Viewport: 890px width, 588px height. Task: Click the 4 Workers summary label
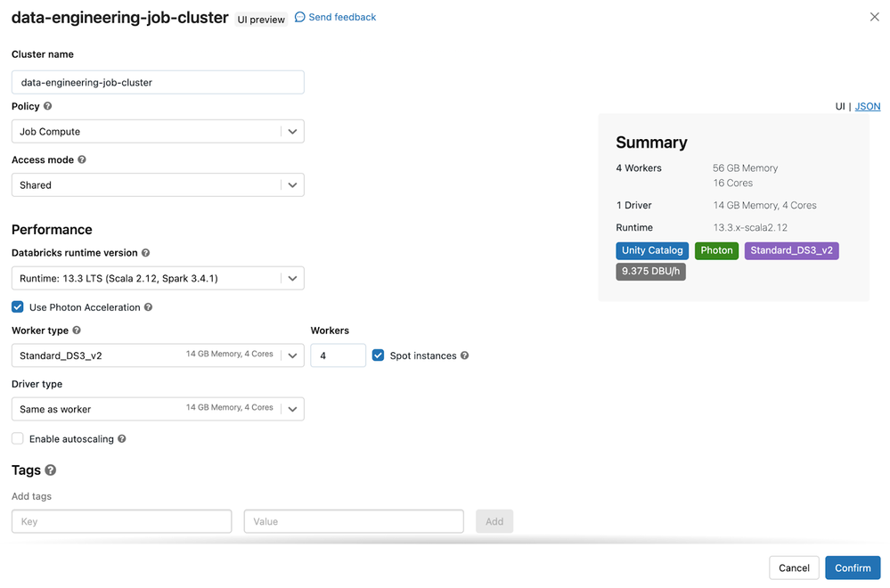(x=639, y=168)
